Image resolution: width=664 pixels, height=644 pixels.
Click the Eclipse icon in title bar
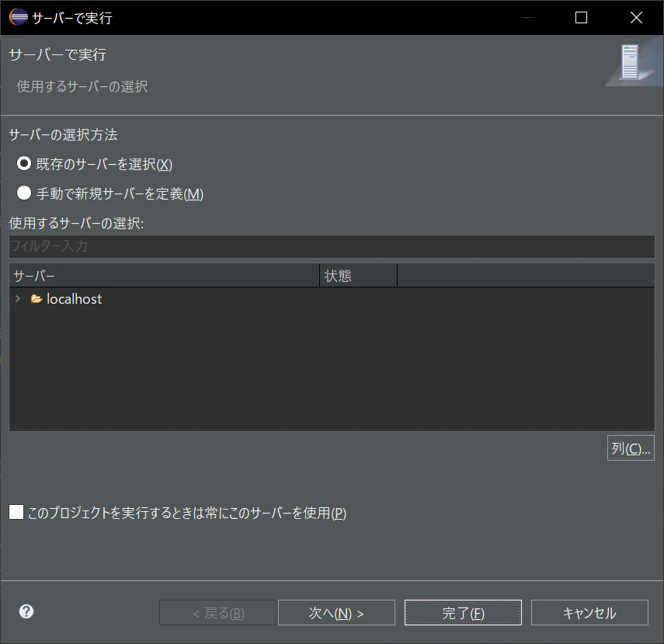pyautogui.click(x=18, y=17)
